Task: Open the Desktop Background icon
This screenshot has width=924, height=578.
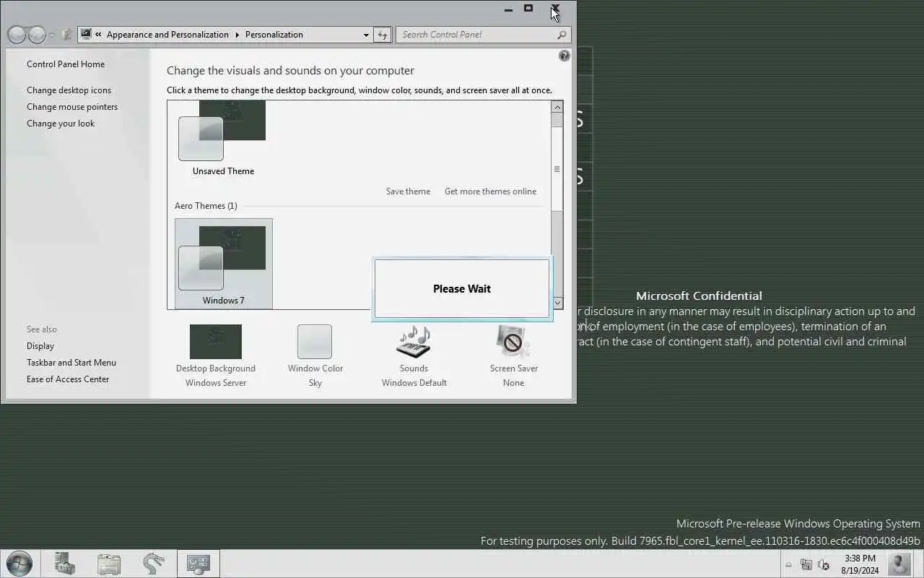Action: 215,342
